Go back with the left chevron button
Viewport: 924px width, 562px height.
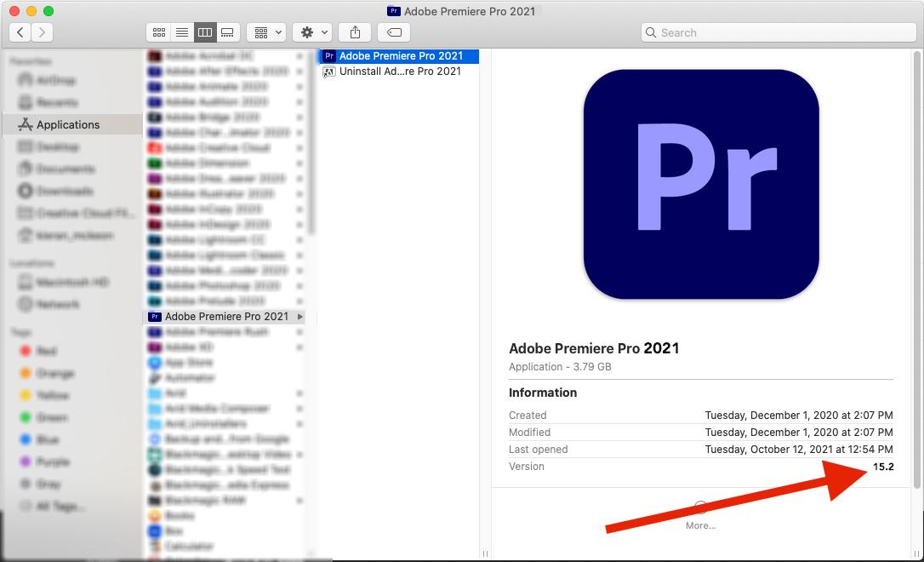pos(20,32)
